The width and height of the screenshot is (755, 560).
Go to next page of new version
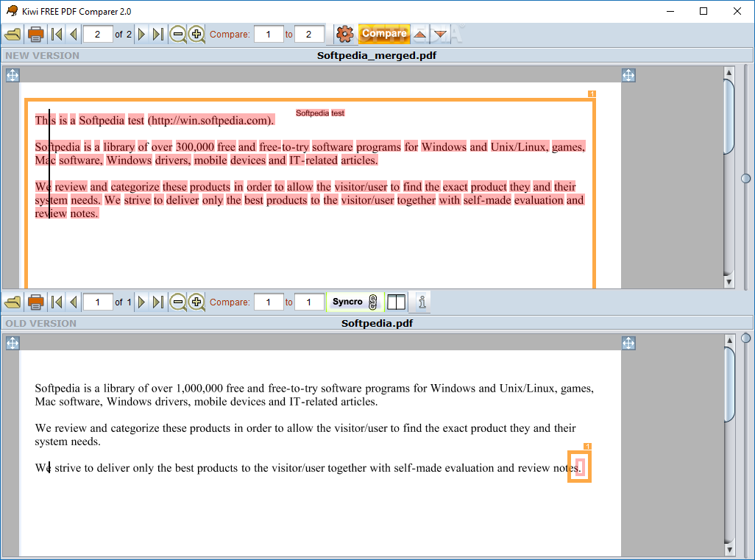[141, 34]
